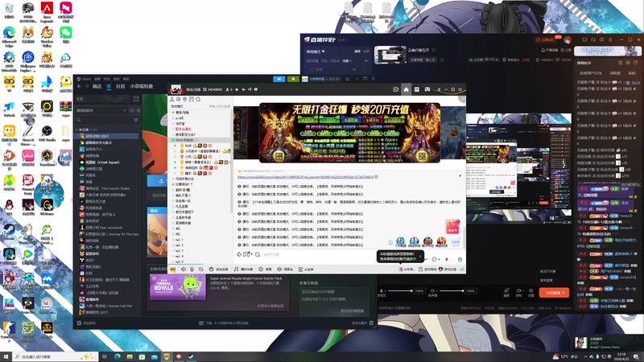Go back in Steam with the back arrow
644x362 pixels.
pyautogui.click(x=79, y=86)
